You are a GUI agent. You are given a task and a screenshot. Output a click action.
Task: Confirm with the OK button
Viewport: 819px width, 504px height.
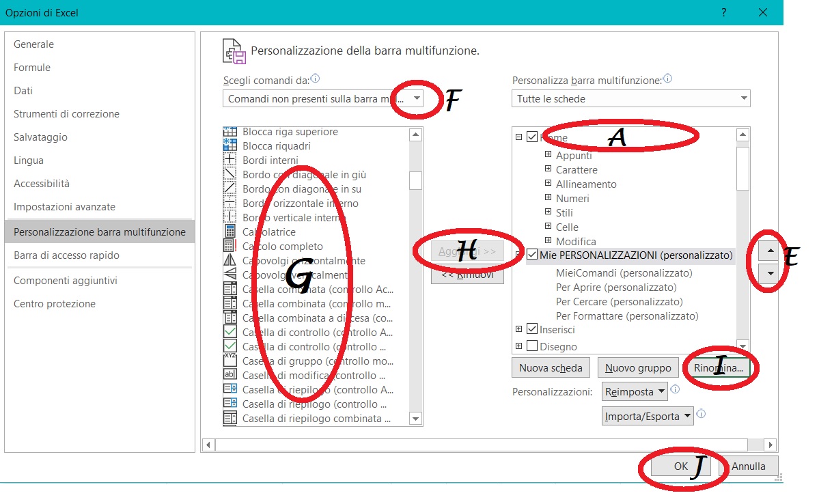pos(680,466)
